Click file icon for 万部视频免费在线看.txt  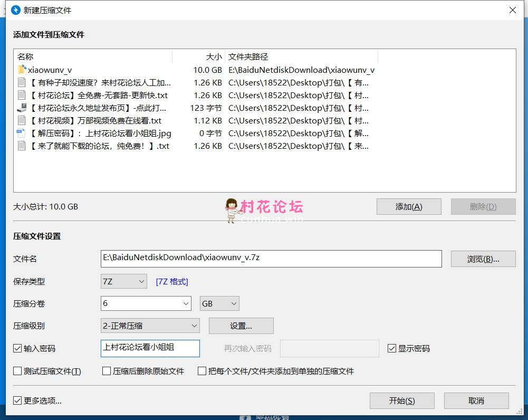pyautogui.click(x=22, y=121)
